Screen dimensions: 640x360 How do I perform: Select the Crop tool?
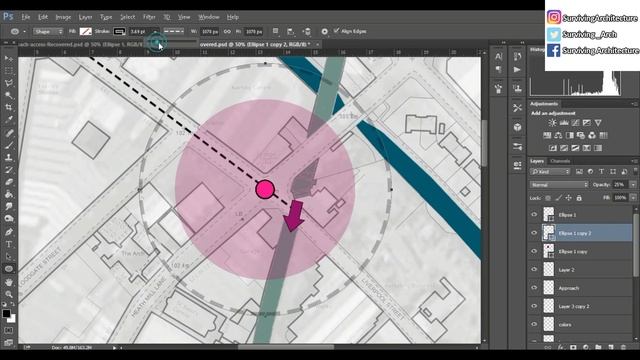click(x=9, y=107)
